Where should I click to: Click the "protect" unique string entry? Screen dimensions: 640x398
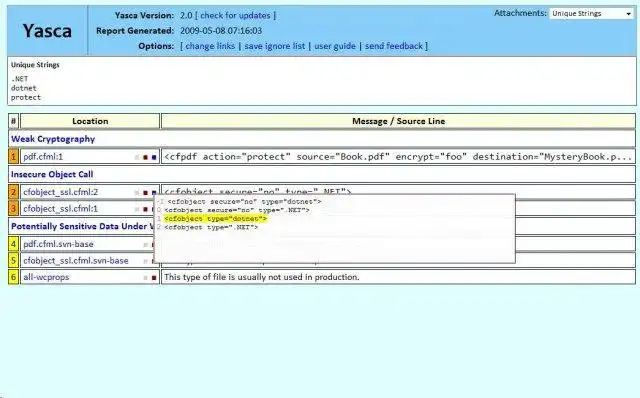click(26, 98)
